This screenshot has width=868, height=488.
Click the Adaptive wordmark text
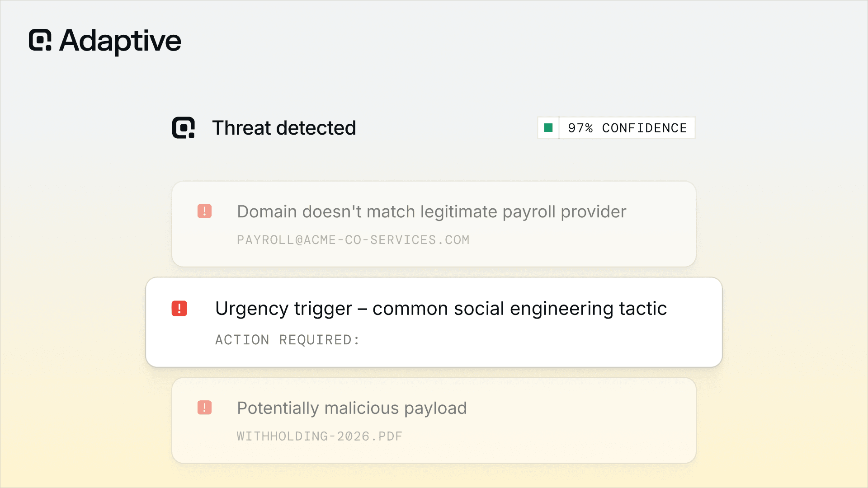(x=120, y=41)
